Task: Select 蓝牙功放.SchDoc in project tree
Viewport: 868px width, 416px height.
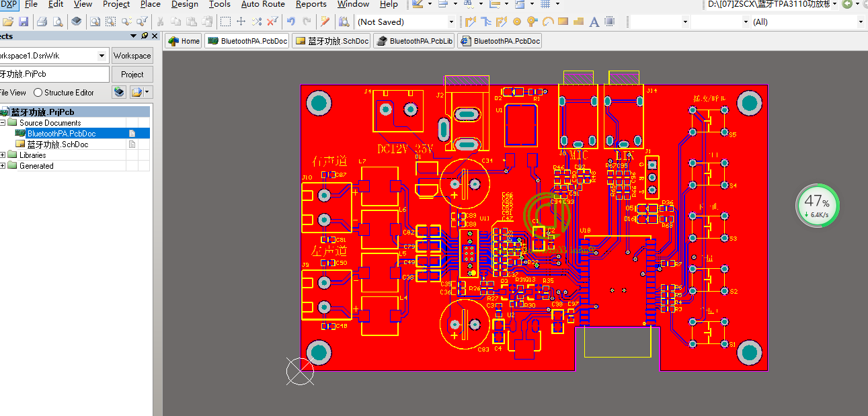Action: (x=57, y=144)
